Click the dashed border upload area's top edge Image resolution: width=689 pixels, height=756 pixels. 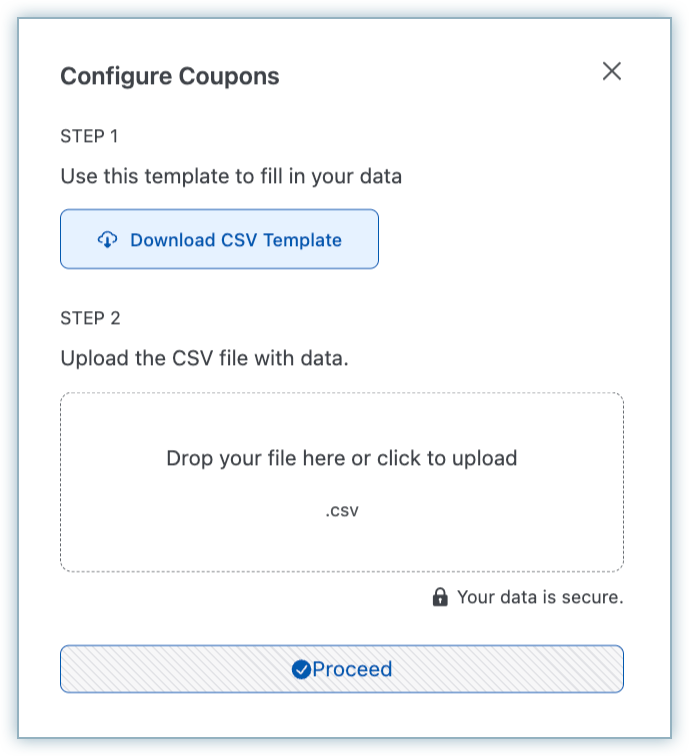point(341,393)
